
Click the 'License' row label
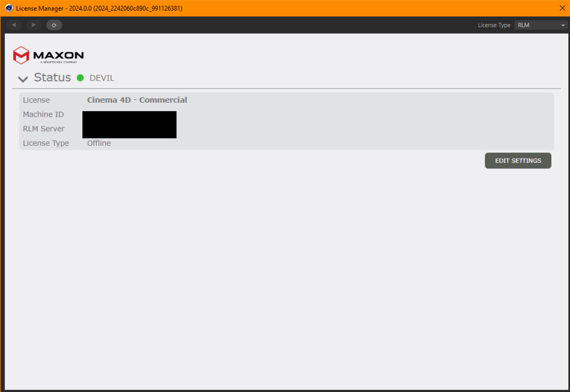tap(36, 100)
